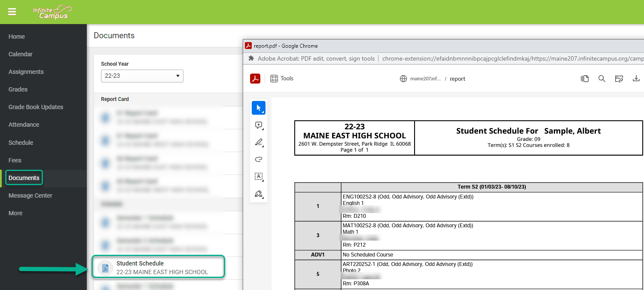Click the Adobe Acrobat logo in the PDF viewer

coord(255,79)
